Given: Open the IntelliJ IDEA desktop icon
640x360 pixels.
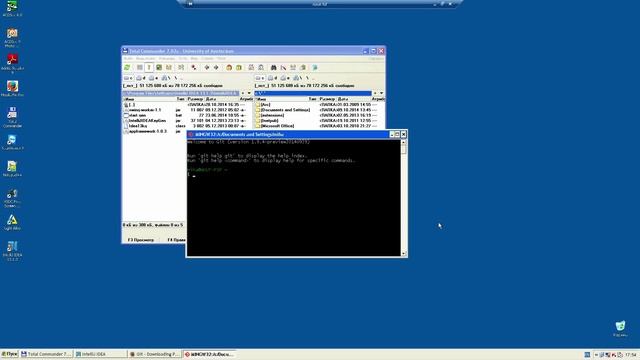Looking at the screenshot, I should point(12,251).
